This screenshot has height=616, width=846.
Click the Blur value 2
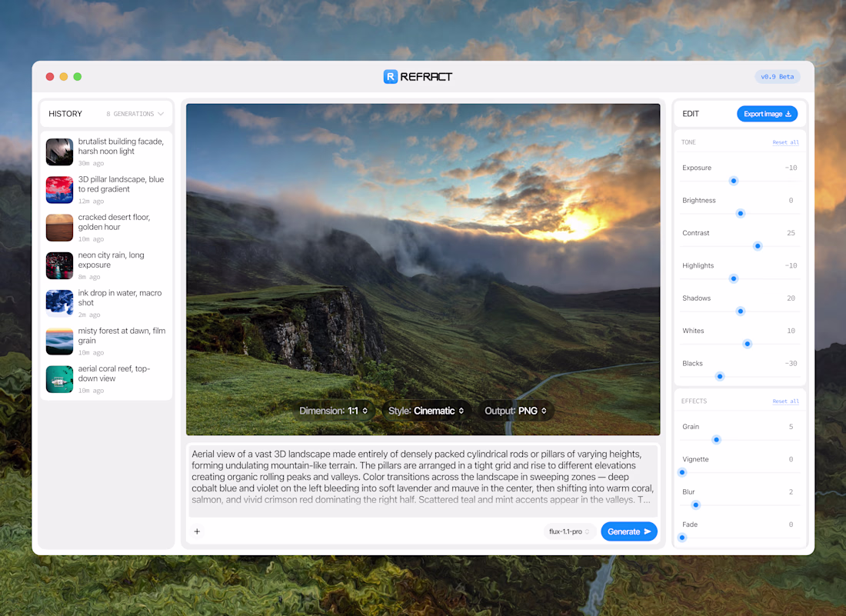coord(791,492)
